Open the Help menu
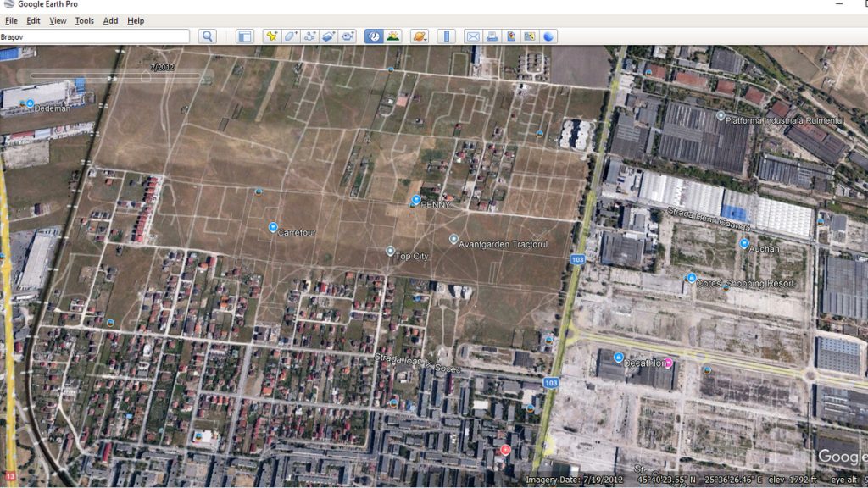Screen dimensions: 868x488 tap(136, 21)
